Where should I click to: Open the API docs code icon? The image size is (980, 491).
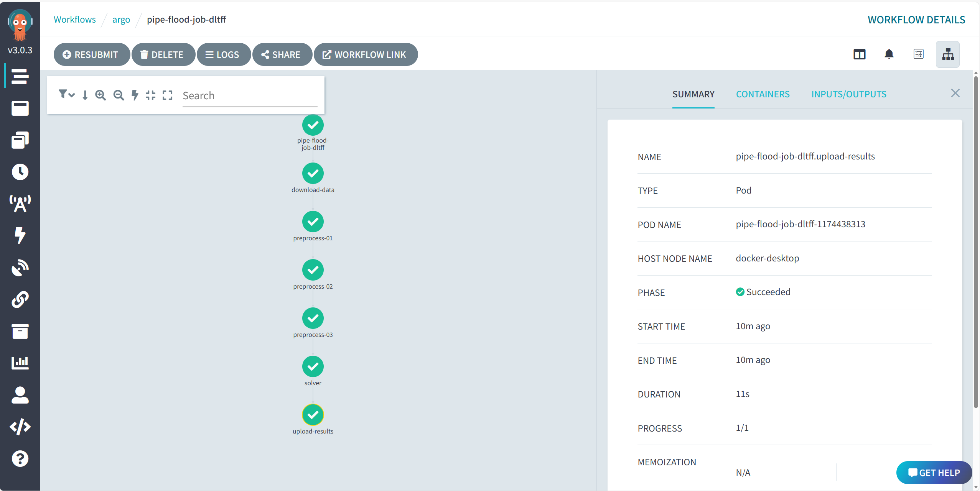click(x=20, y=427)
